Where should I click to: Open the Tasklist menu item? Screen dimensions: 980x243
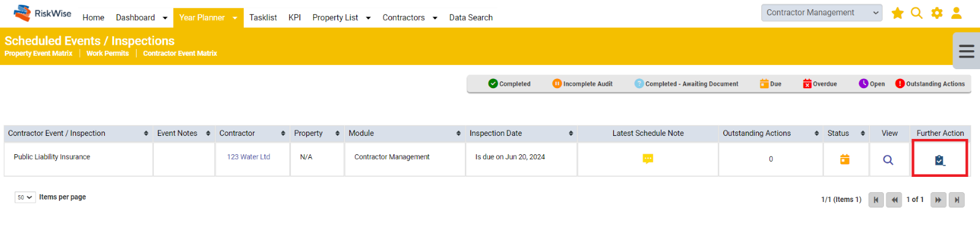click(x=263, y=17)
